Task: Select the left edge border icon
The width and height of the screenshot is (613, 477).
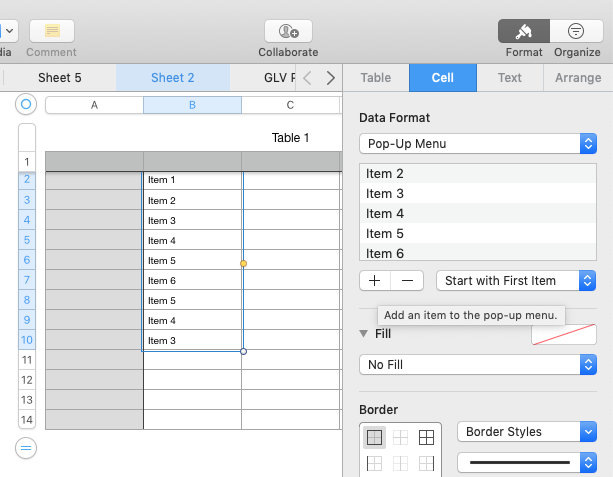Action: [x=374, y=463]
